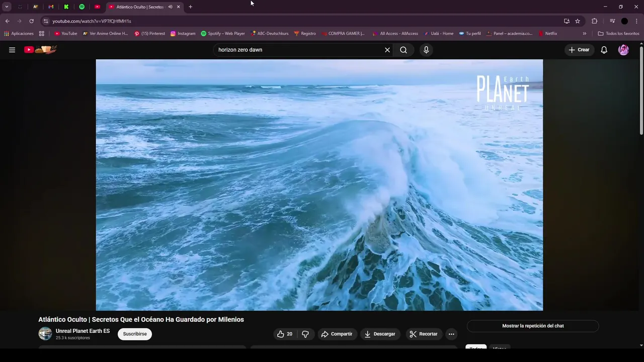The image size is (644, 362).
Task: Switch to the Gmail tab
Action: tap(51, 7)
